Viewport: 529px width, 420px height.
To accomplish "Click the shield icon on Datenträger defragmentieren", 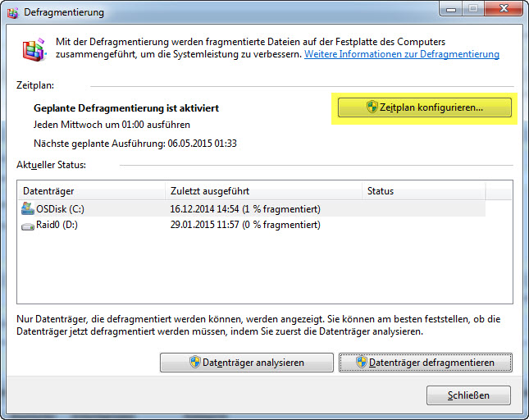I will click(x=361, y=363).
